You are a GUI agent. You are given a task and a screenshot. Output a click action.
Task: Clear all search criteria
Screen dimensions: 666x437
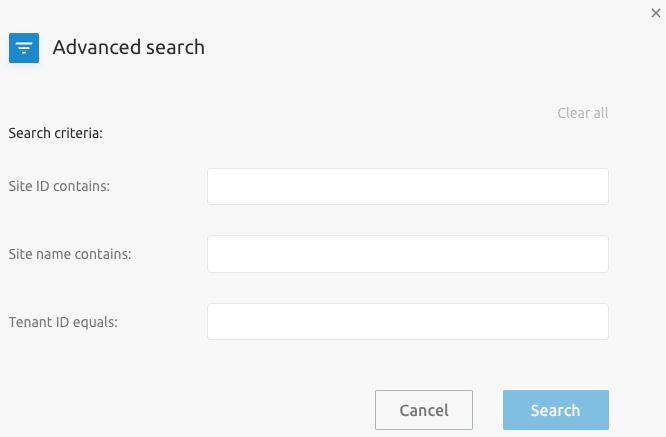[x=582, y=113]
